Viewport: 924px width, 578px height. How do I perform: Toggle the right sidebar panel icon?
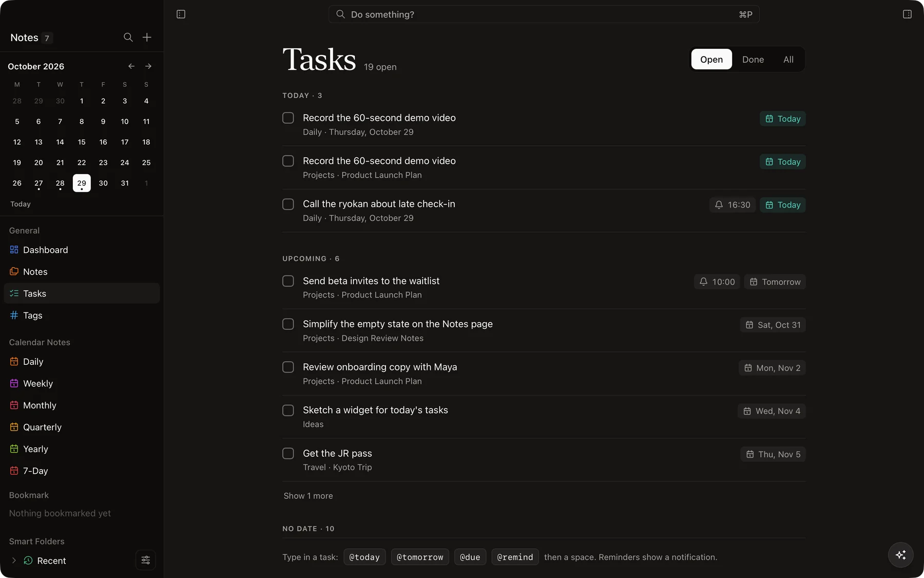(x=907, y=14)
